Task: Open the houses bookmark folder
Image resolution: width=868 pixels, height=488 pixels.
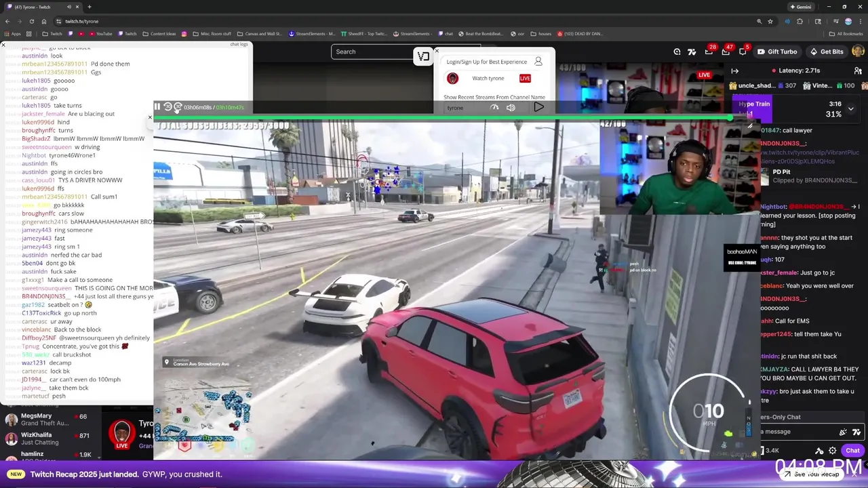Action: point(540,33)
